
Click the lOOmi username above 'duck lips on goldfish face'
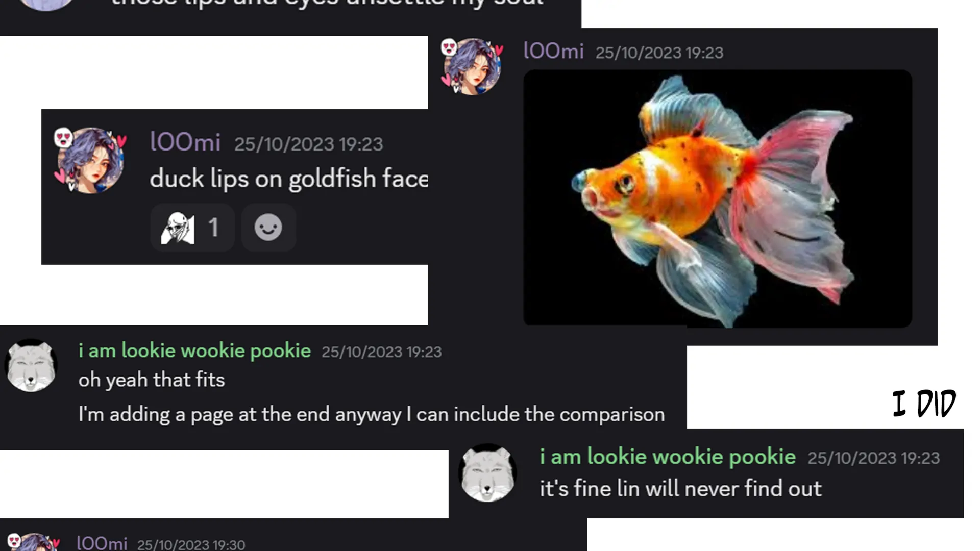tap(185, 142)
